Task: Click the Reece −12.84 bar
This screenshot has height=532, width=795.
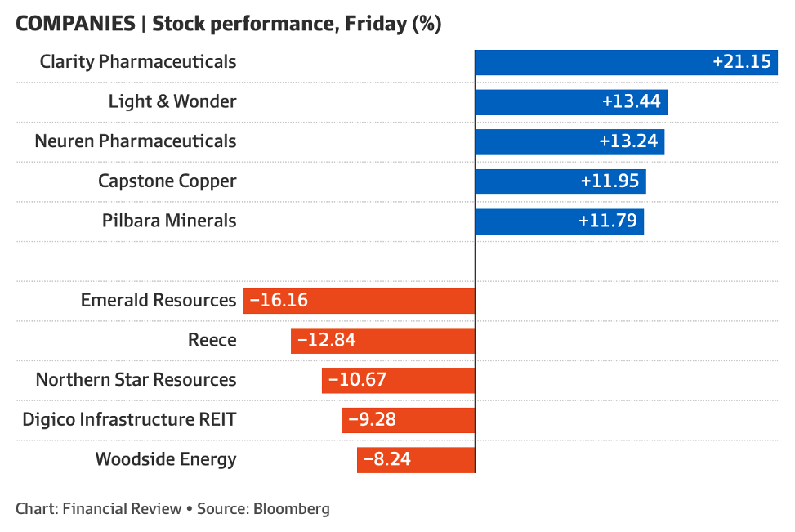Action: coord(382,340)
